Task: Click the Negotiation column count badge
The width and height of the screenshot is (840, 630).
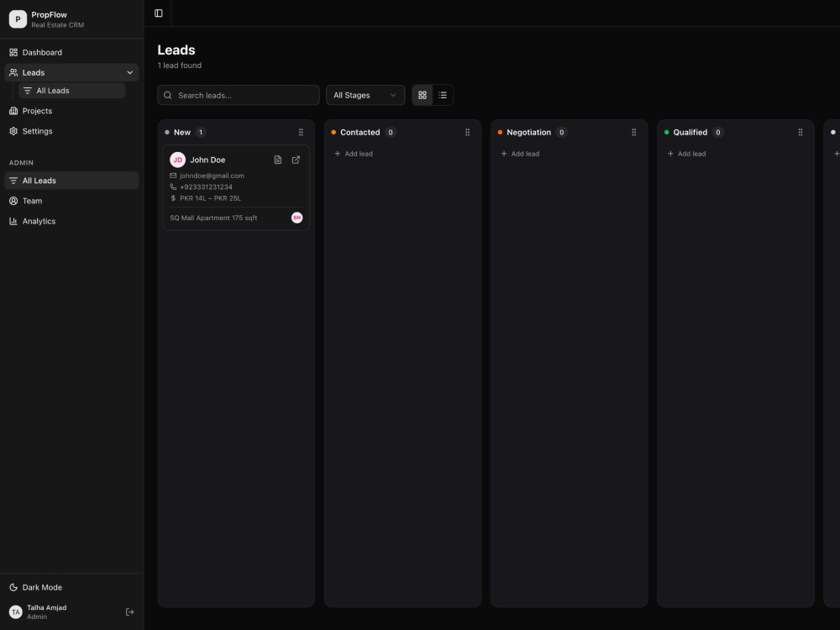Action: 561,133
